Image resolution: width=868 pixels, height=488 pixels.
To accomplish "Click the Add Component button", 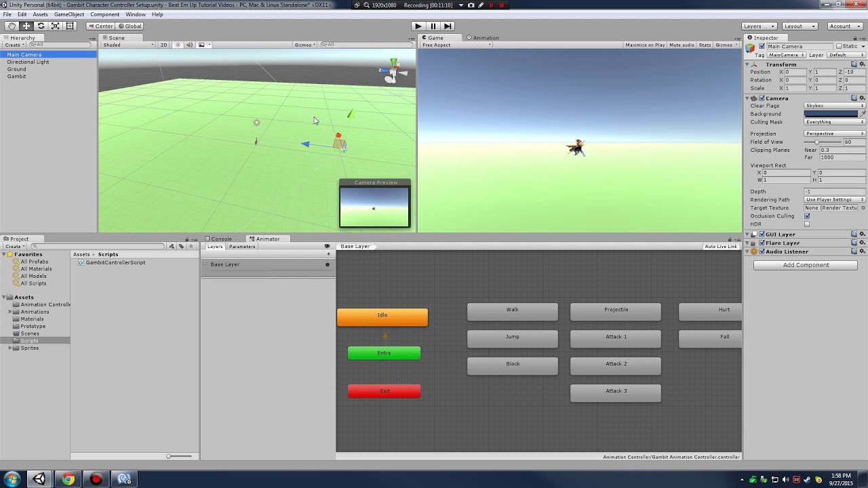I will [x=806, y=265].
